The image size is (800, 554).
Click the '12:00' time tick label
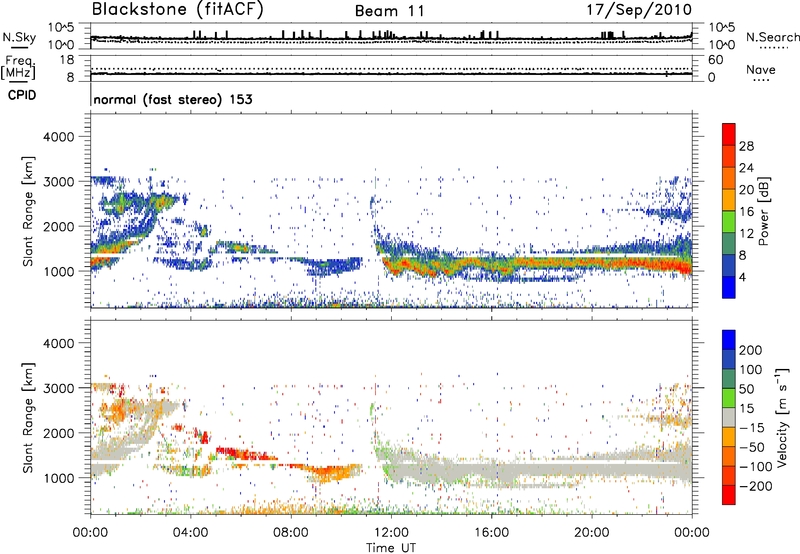tap(391, 533)
